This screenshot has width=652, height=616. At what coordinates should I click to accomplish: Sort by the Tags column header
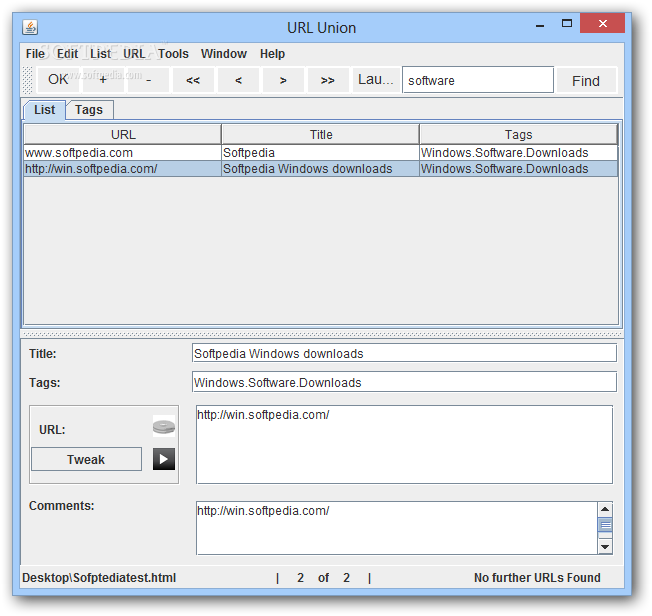519,134
